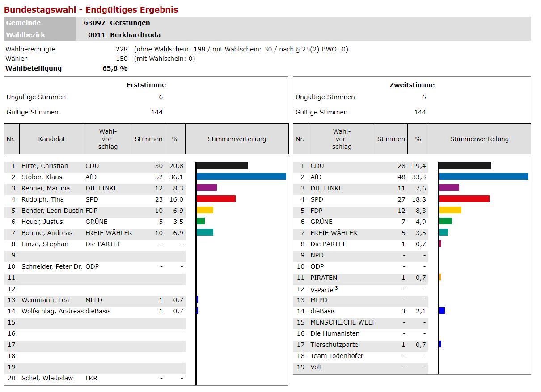This screenshot has width=541, height=392.
Task: Click the Kandidat column header
Action: (51, 139)
